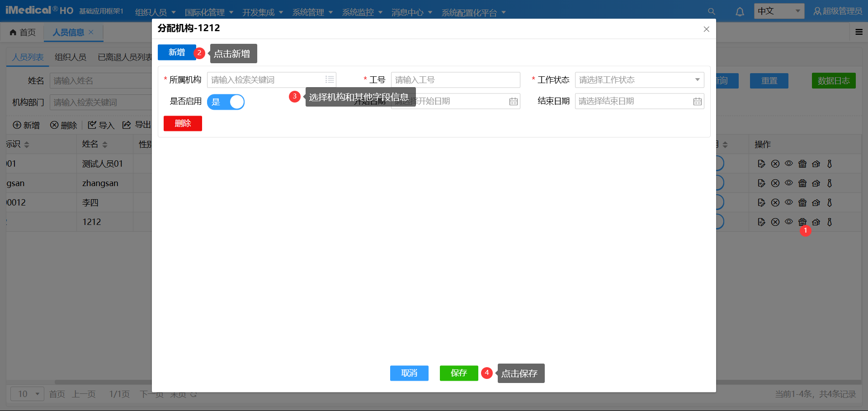This screenshot has width=868, height=411.
Task: Switch to the 首页 tab
Action: coord(23,33)
